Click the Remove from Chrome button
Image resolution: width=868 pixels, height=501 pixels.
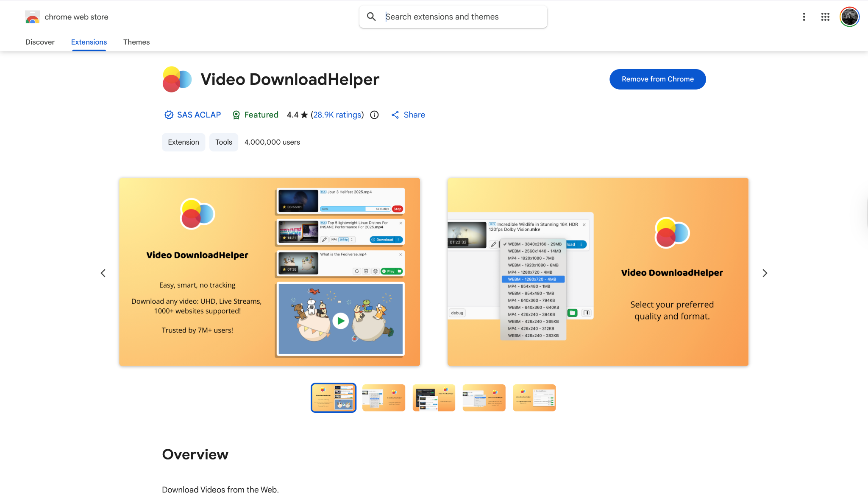point(657,79)
